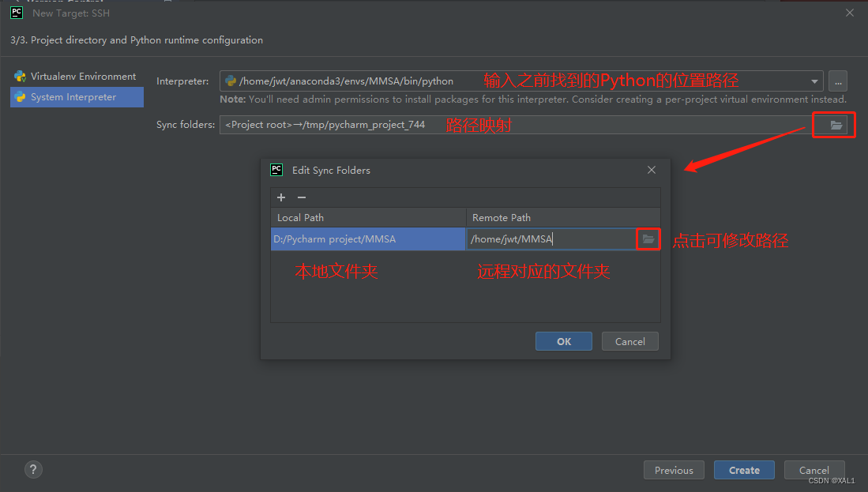The image size is (868, 492).
Task: Click the PyCharm logo in Edit Sync Folders title
Action: (x=276, y=170)
